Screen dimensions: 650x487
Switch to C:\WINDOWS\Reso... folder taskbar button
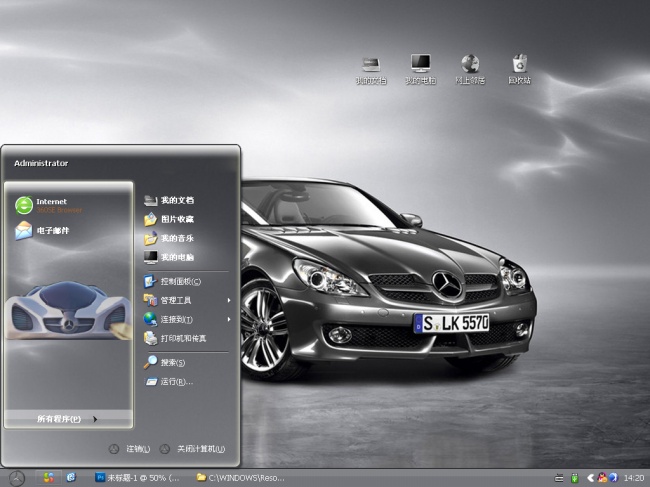pos(240,478)
